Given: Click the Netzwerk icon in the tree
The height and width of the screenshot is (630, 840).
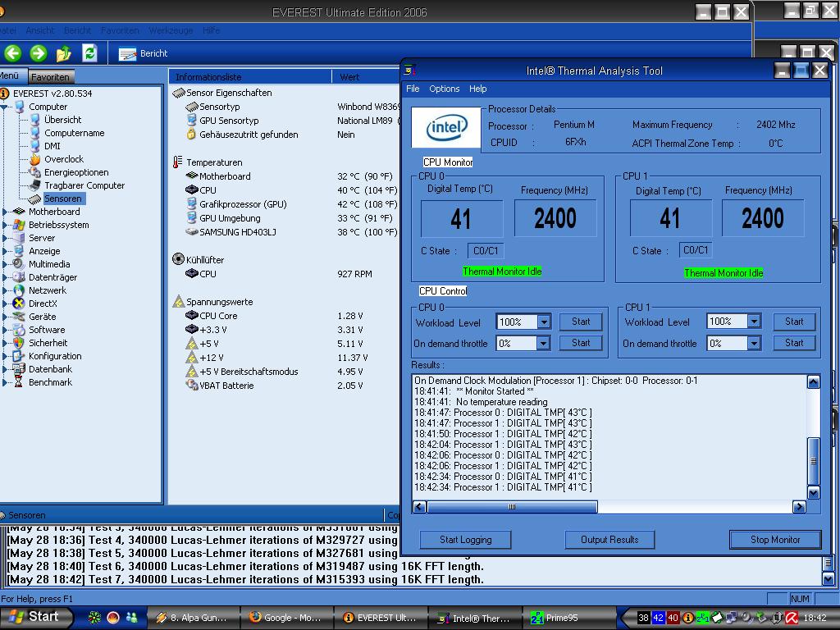Looking at the screenshot, I should pos(19,290).
